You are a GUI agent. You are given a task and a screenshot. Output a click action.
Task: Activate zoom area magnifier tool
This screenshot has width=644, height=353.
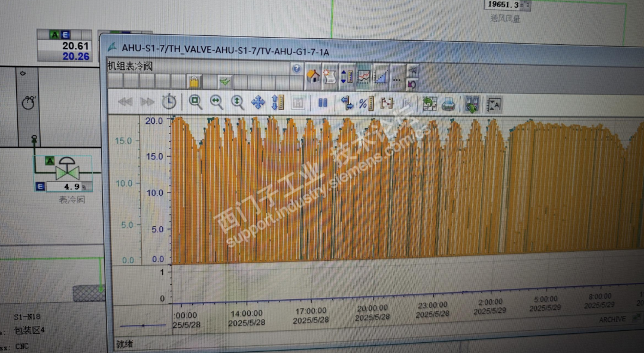click(x=195, y=102)
